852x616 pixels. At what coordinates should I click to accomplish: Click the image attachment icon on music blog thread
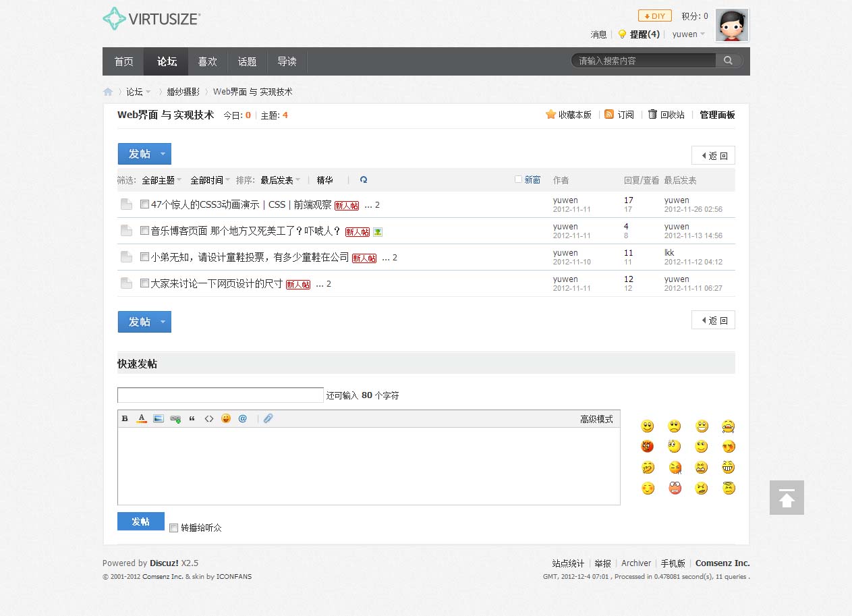pos(378,232)
